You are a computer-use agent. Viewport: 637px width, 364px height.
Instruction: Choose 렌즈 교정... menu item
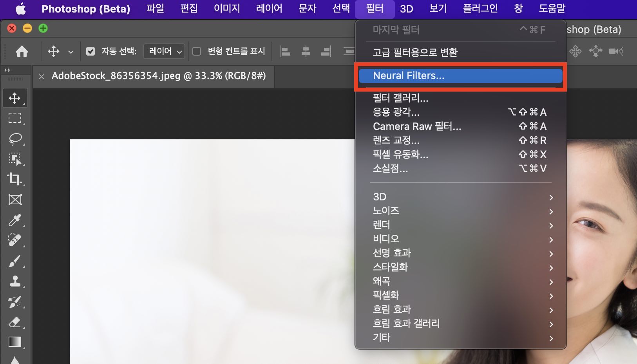(460, 141)
